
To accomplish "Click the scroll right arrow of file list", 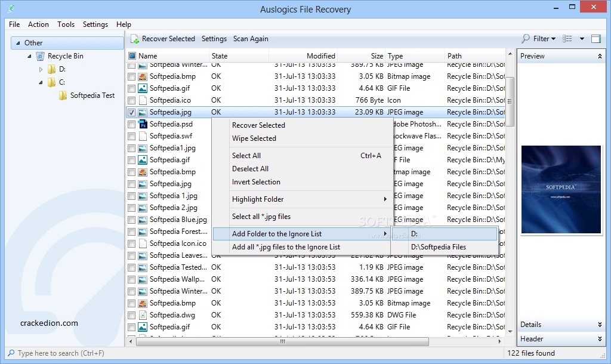I will (x=500, y=342).
